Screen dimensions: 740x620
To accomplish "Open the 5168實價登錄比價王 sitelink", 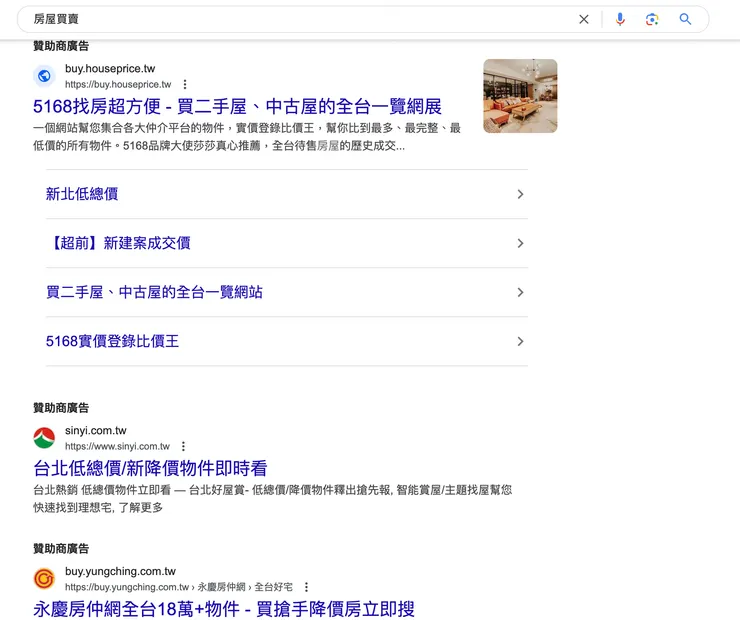I will pyautogui.click(x=112, y=341).
